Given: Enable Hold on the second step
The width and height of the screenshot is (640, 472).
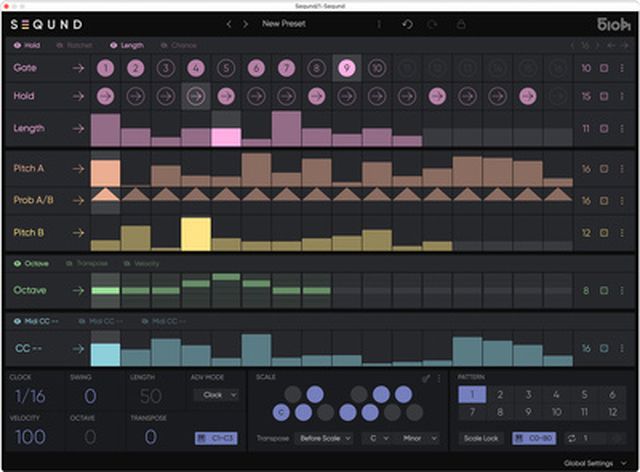Looking at the screenshot, I should tap(136, 97).
